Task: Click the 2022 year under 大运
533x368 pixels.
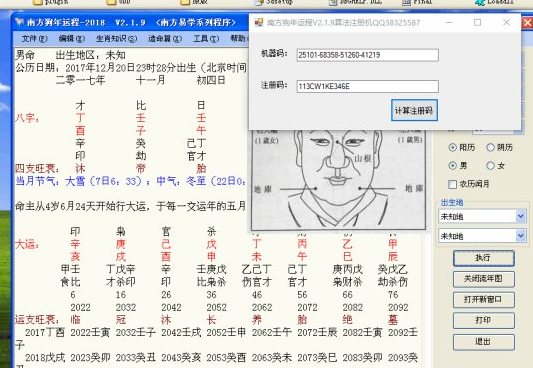Action: pyautogui.click(x=80, y=308)
